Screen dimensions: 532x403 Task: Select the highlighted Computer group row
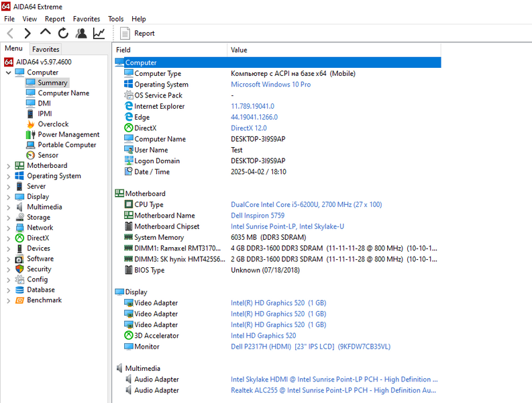[x=278, y=62]
